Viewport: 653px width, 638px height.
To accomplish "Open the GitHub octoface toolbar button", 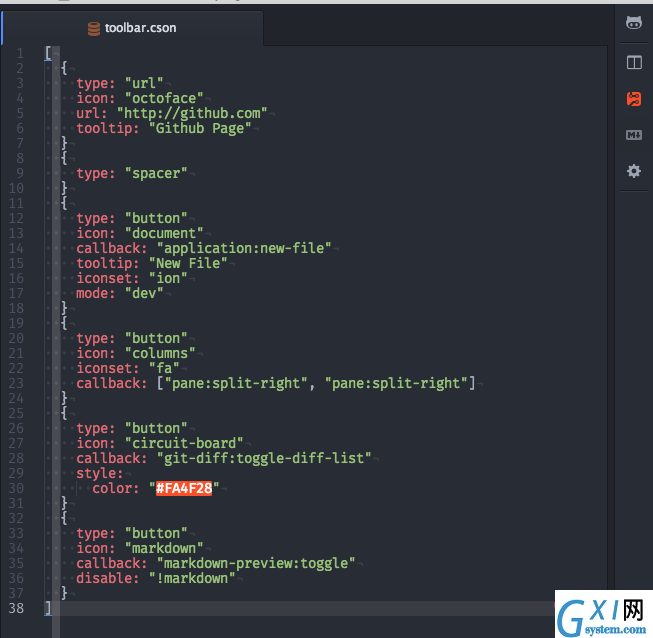I will tap(634, 22).
